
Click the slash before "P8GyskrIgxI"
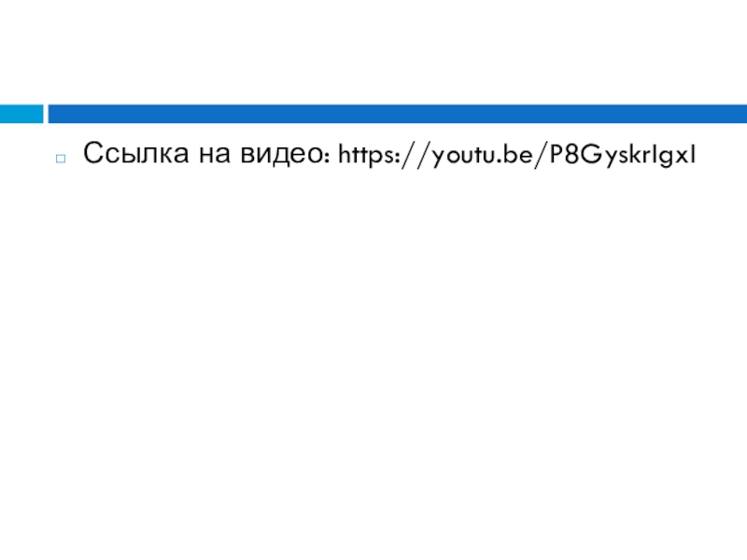[x=542, y=155]
